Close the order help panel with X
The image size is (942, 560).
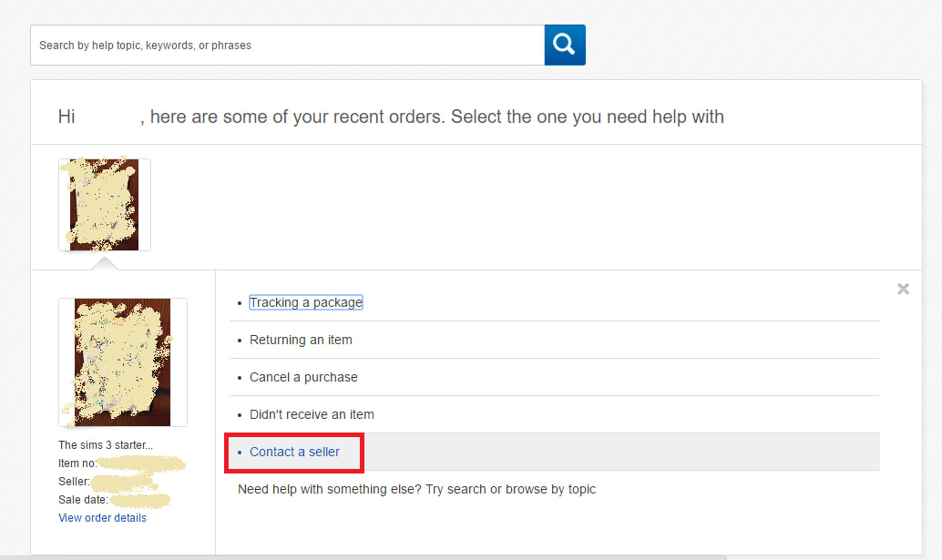click(x=903, y=289)
